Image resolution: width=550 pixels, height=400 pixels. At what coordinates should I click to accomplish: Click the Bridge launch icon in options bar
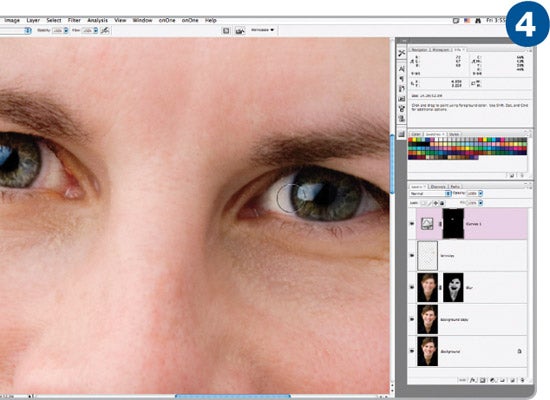pos(240,31)
